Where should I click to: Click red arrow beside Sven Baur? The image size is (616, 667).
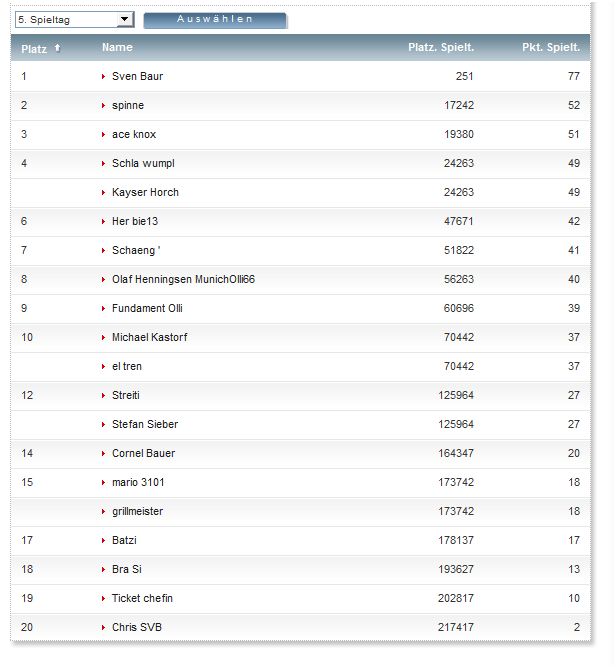pyautogui.click(x=104, y=76)
